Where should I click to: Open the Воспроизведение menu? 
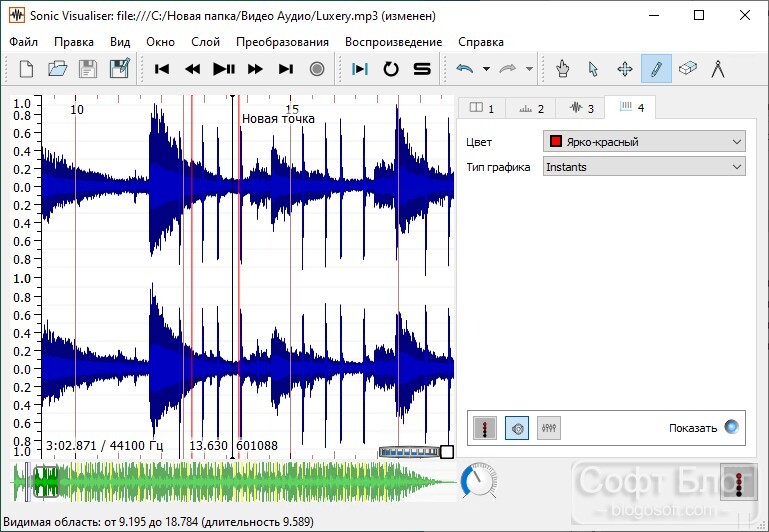[393, 42]
